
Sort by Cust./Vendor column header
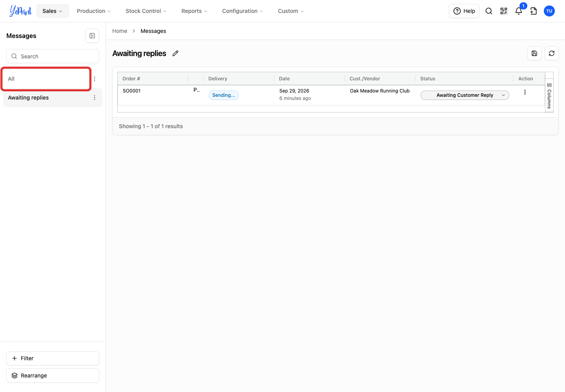pyautogui.click(x=365, y=79)
